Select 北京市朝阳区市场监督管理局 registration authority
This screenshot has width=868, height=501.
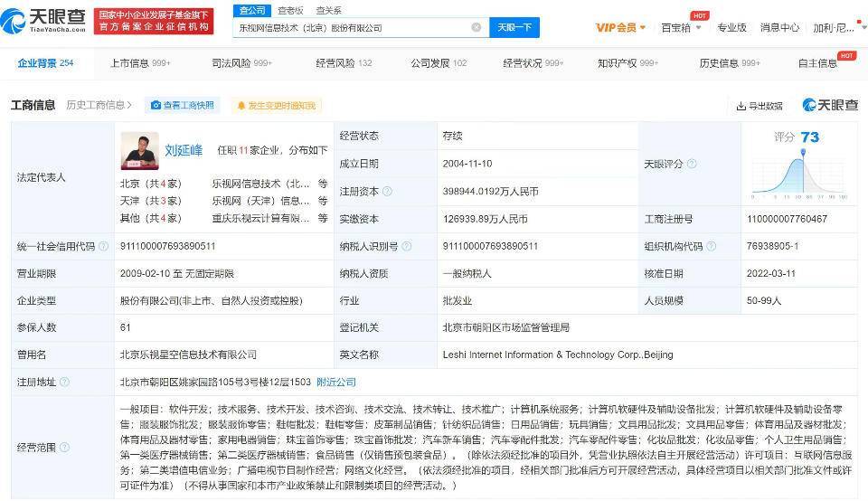point(506,327)
